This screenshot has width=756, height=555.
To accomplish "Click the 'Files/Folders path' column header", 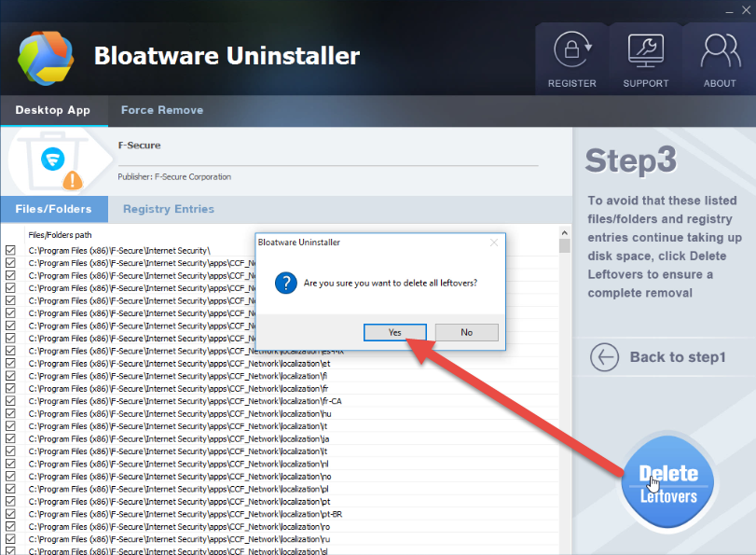I will (60, 235).
